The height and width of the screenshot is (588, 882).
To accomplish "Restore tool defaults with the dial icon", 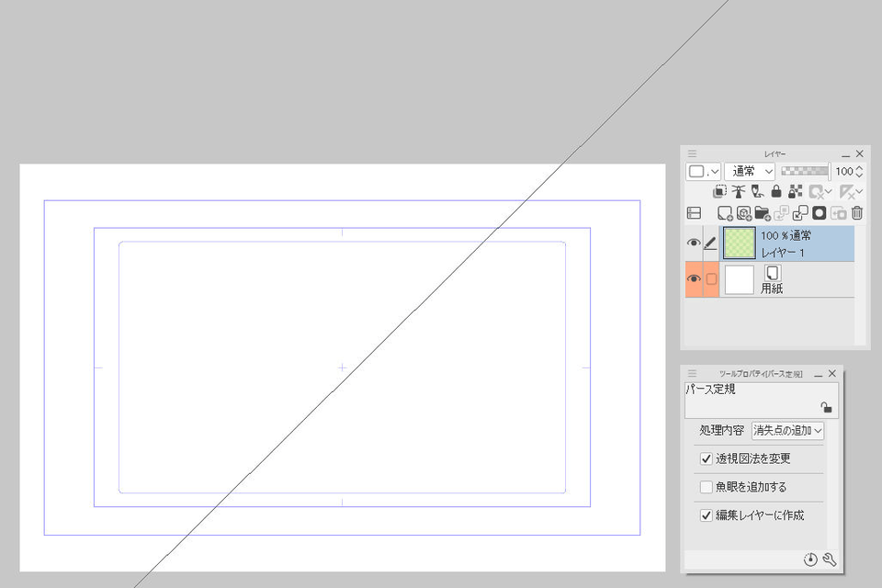I will [811, 560].
